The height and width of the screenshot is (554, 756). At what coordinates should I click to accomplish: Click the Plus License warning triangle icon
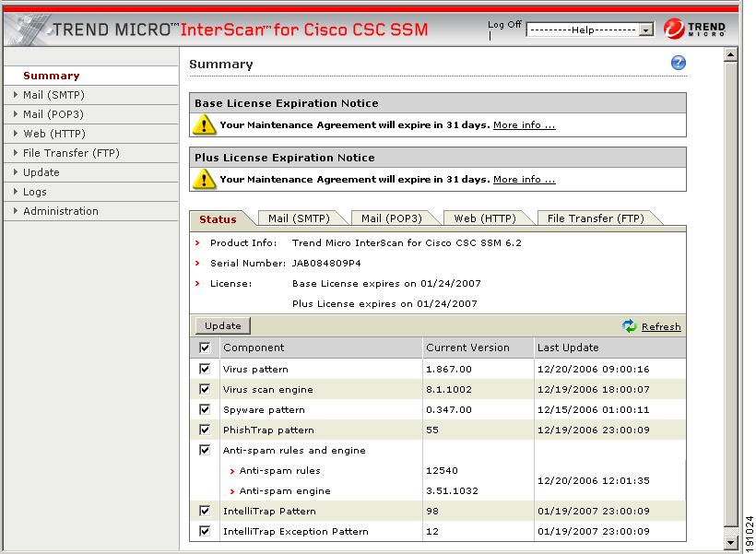(x=205, y=179)
